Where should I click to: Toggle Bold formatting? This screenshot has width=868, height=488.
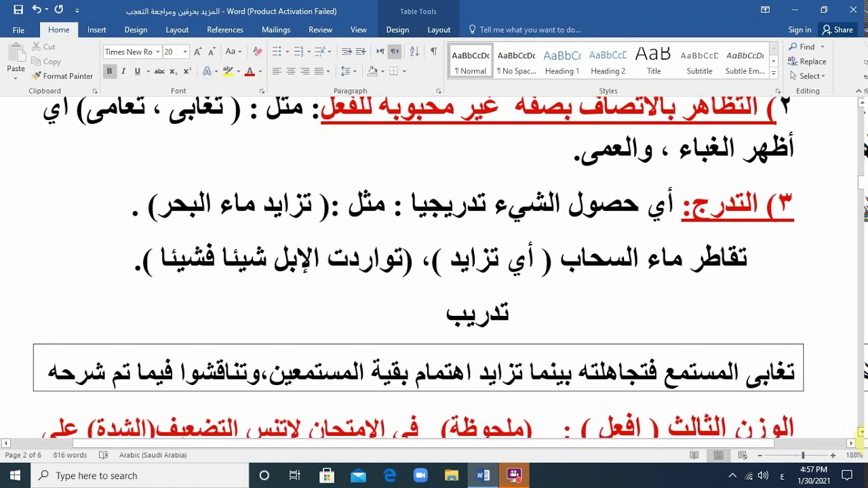tap(109, 71)
